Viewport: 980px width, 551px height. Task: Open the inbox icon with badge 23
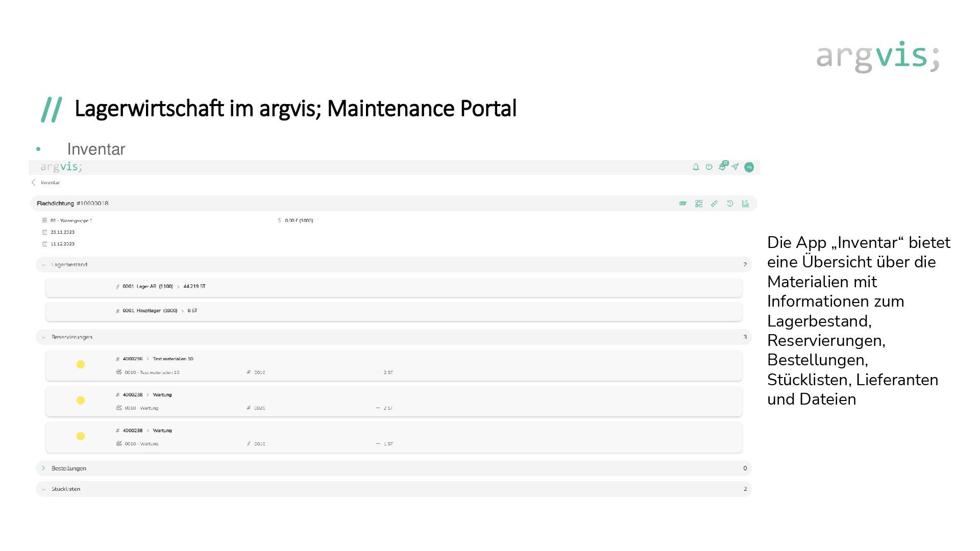point(723,166)
